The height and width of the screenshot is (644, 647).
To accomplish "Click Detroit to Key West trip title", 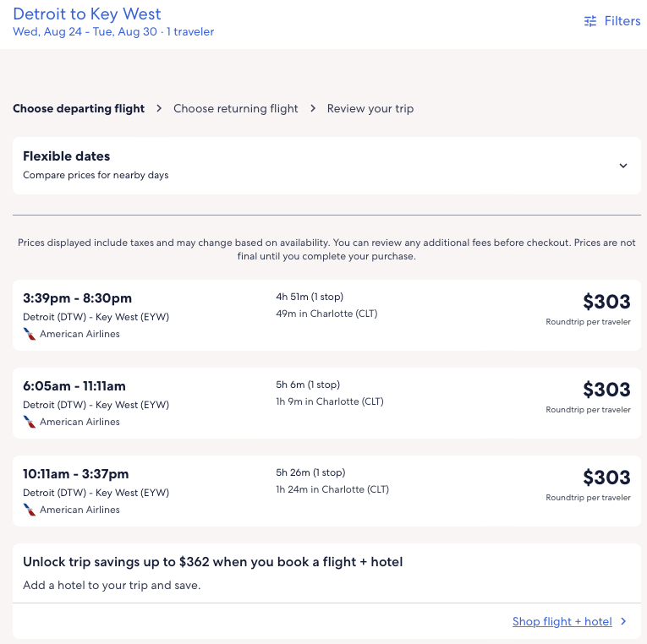I will tap(87, 14).
